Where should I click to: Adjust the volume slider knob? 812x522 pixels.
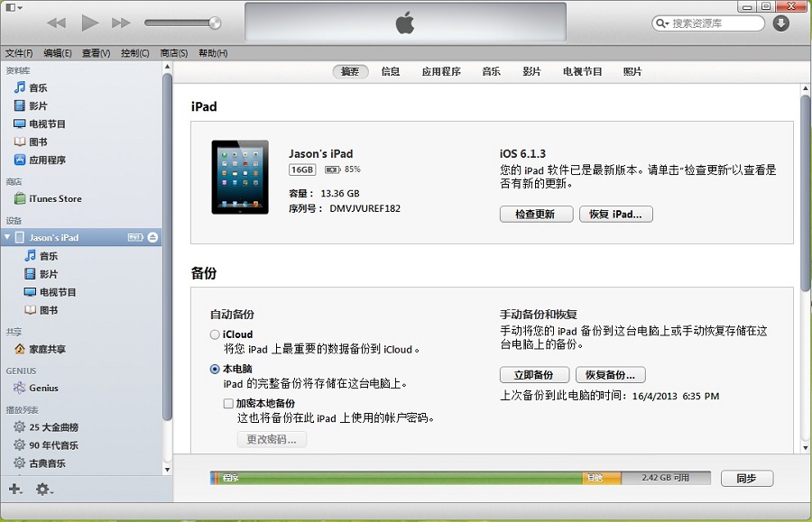tap(215, 23)
